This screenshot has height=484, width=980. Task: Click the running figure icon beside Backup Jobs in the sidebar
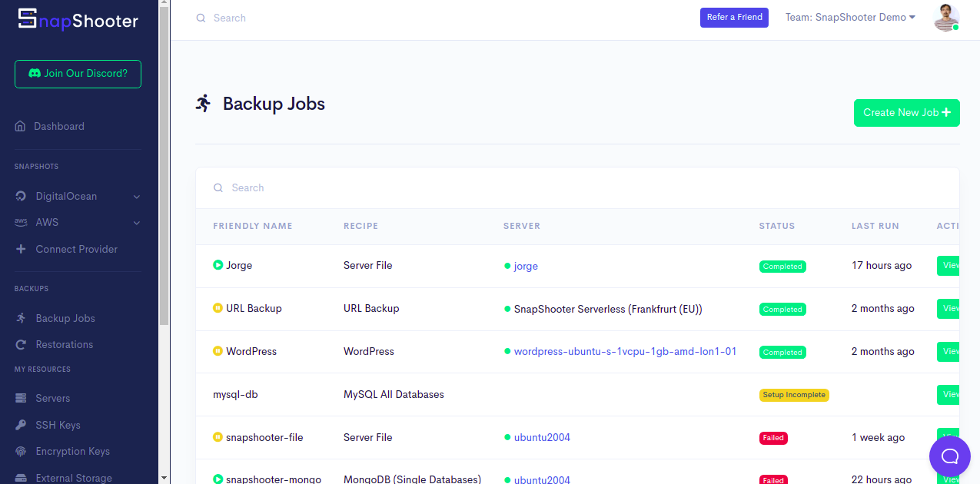pos(21,318)
